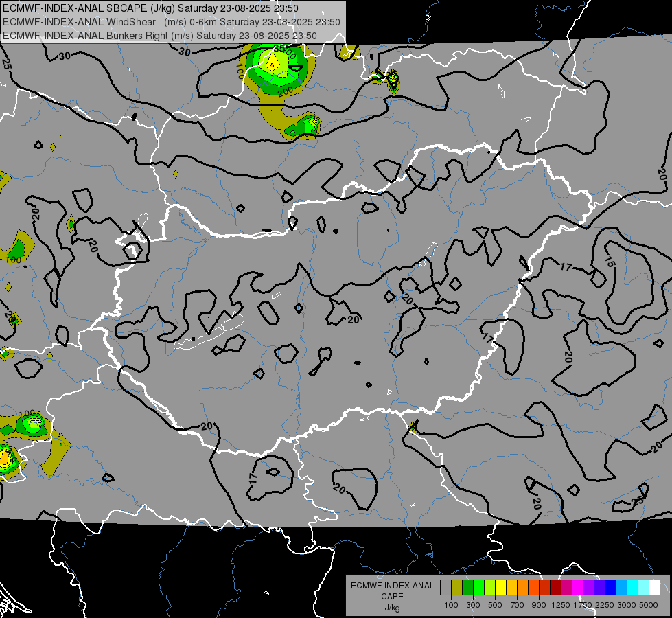Click the J/kg unit label in legend
Image resolution: width=672 pixels, height=618 pixels.
tap(393, 608)
